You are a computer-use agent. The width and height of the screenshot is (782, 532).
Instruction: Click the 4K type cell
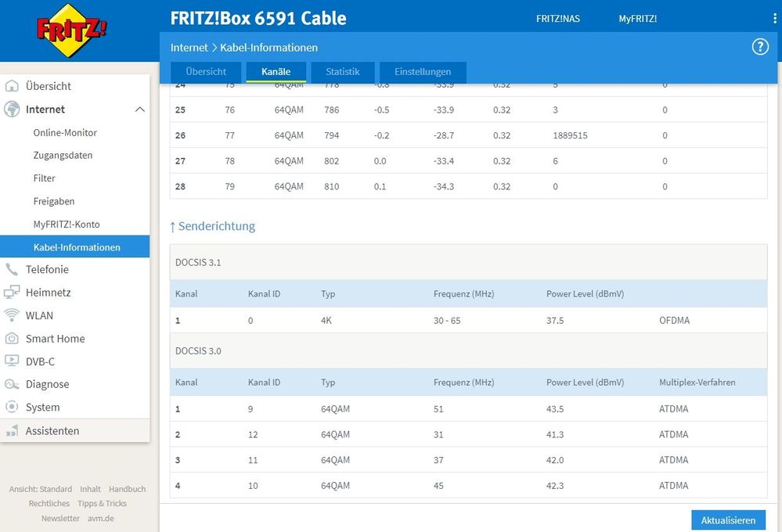pyautogui.click(x=326, y=321)
